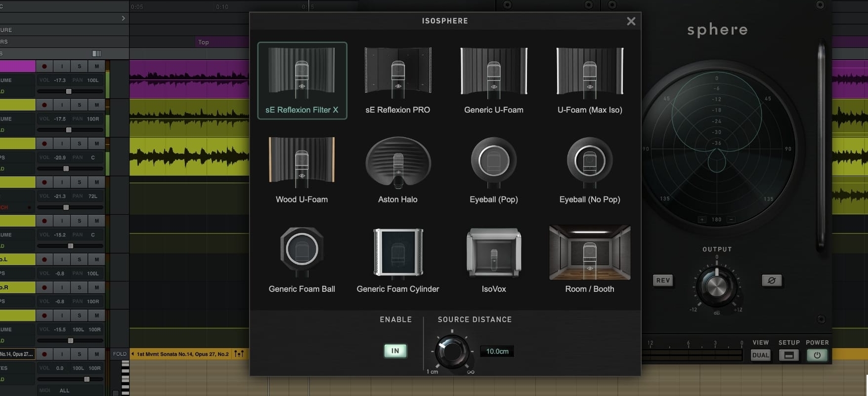Arm record on the o.L track
This screenshot has height=396, width=868.
click(44, 259)
